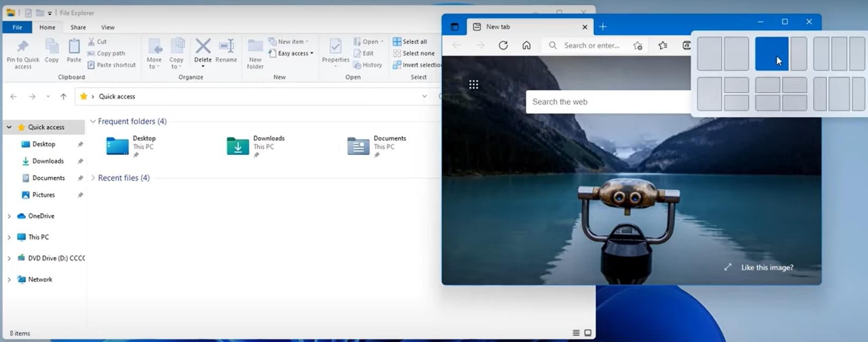The width and height of the screenshot is (868, 342).
Task: Open the address bar history dropdown
Action: click(x=424, y=96)
